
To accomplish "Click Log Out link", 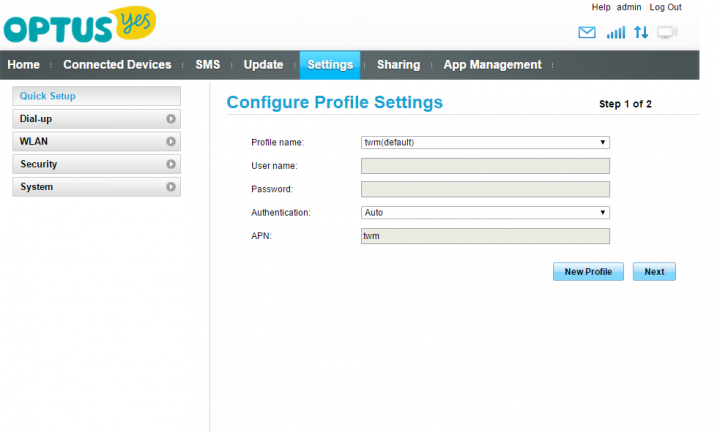I will click(665, 7).
